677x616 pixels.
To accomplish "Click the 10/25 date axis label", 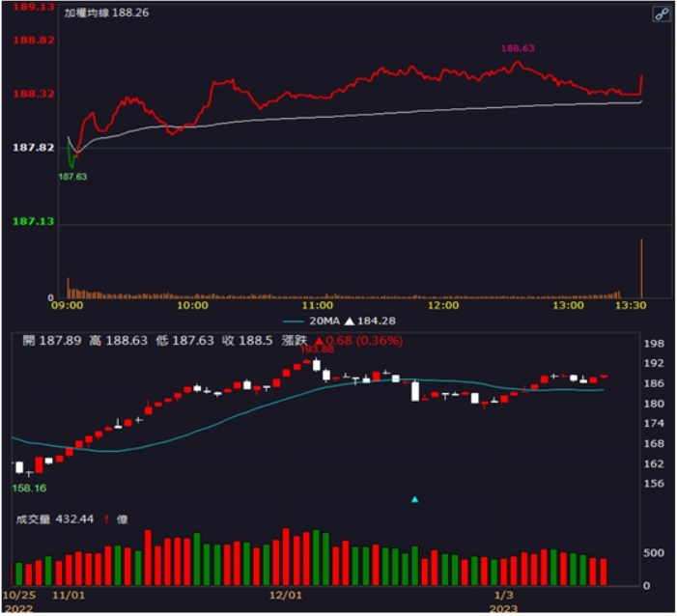I will [19, 596].
